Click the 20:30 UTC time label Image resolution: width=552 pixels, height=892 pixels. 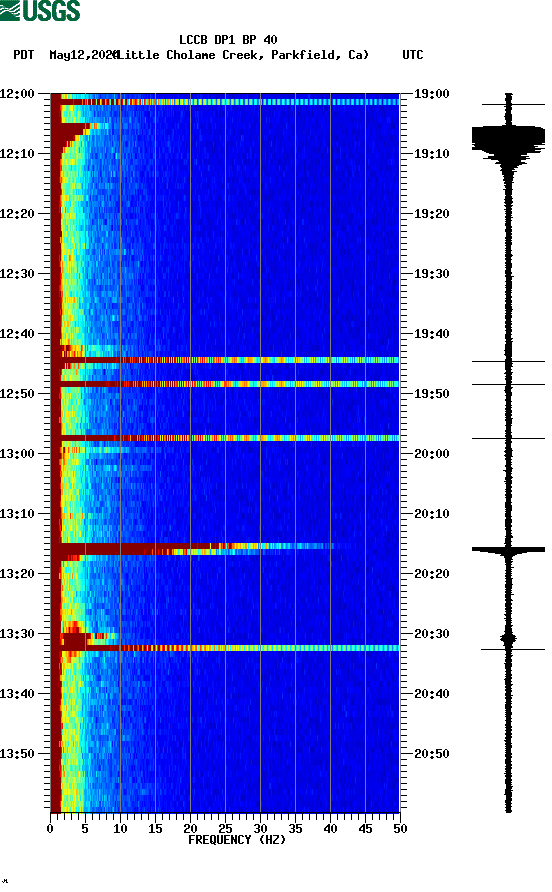[431, 634]
